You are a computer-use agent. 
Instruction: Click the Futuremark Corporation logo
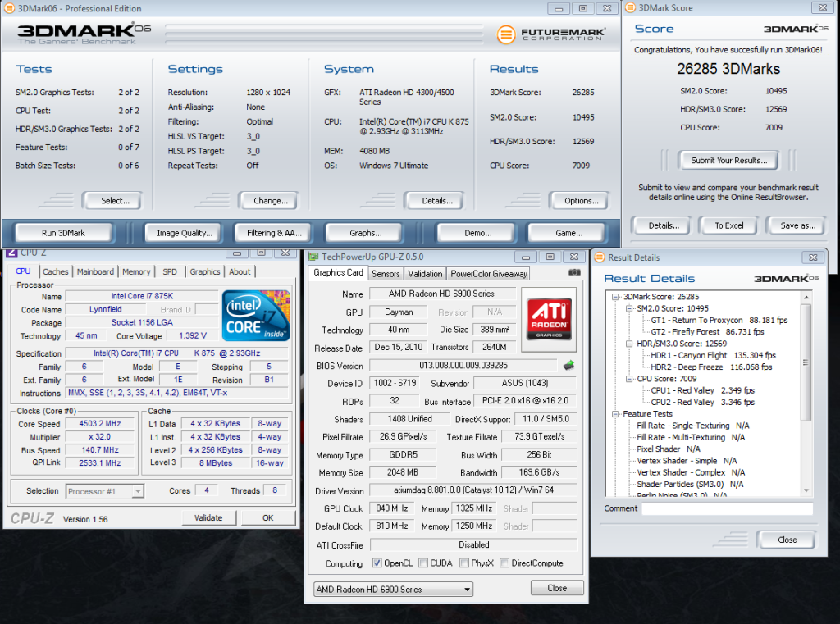click(551, 34)
